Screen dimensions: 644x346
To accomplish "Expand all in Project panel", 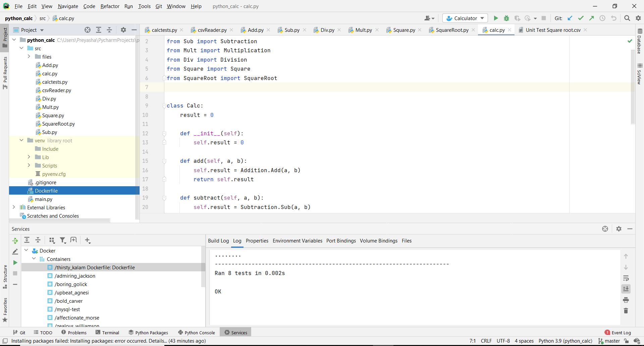I will coord(99,30).
